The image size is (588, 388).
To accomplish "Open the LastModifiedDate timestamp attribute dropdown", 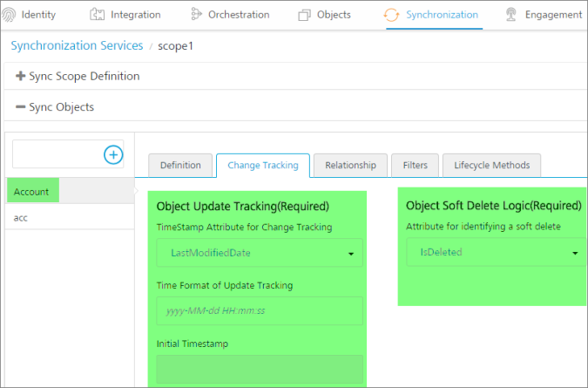I will coord(260,253).
